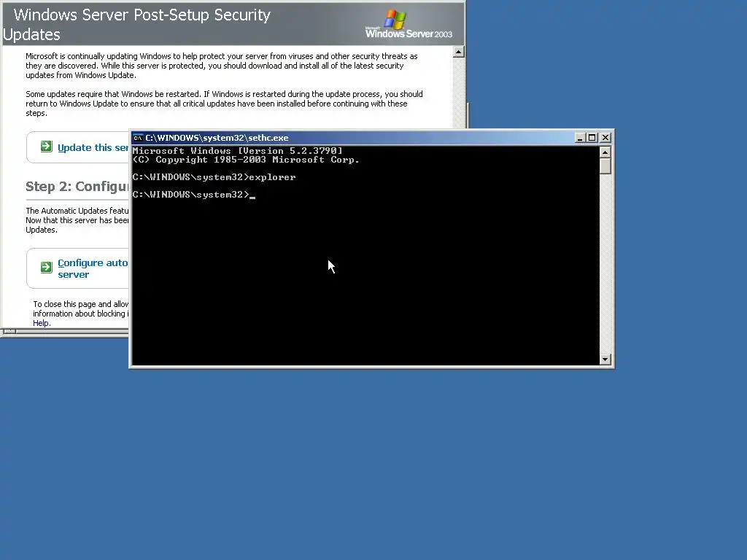Viewport: 747px width, 560px height.
Task: Click the command window scroll up arrow
Action: pos(605,152)
